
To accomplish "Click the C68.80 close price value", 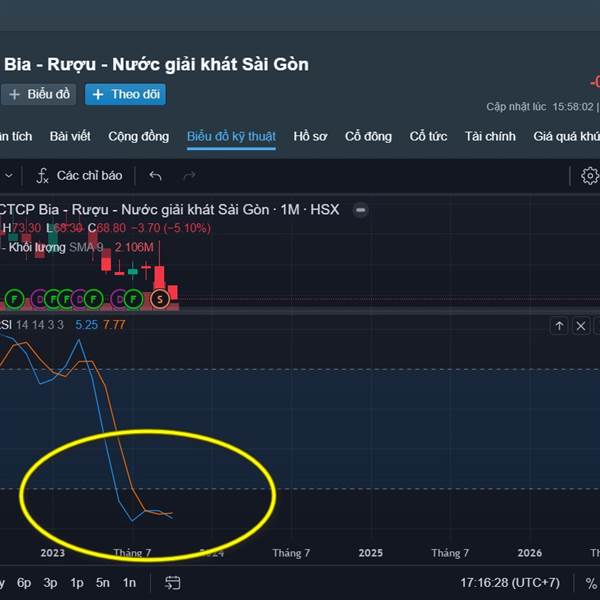I will (107, 228).
